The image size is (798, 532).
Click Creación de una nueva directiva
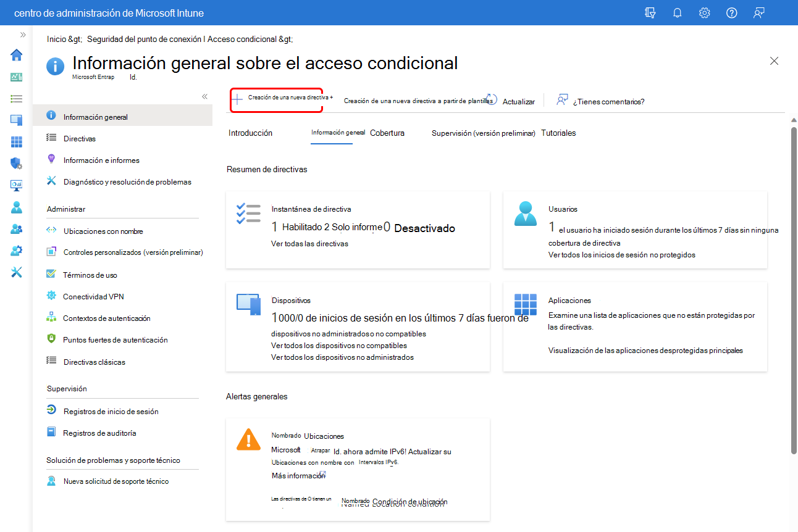click(282, 98)
